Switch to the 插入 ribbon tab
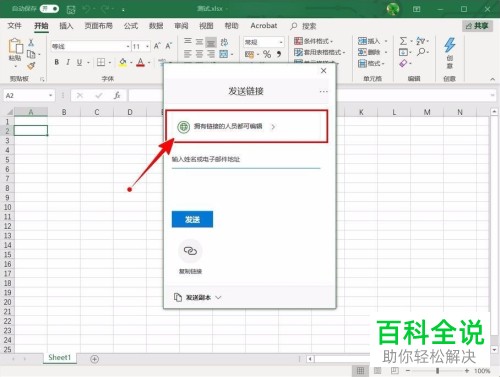 pyautogui.click(x=66, y=26)
